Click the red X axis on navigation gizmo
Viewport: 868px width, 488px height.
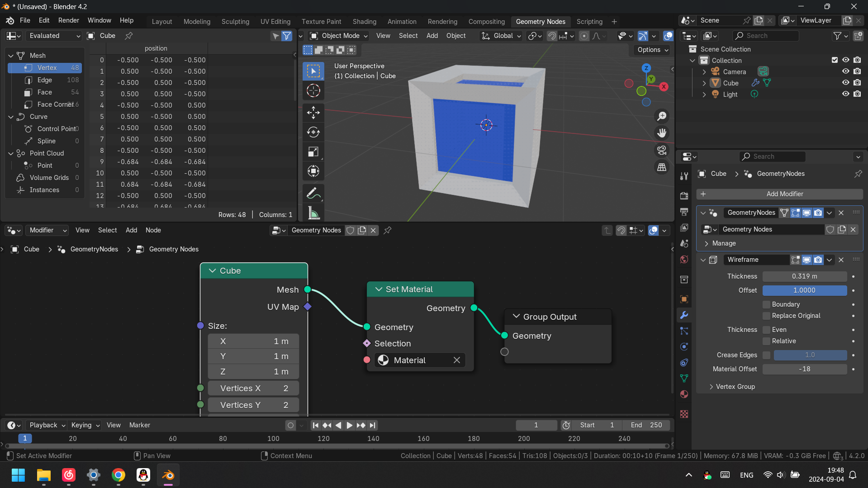click(x=664, y=86)
